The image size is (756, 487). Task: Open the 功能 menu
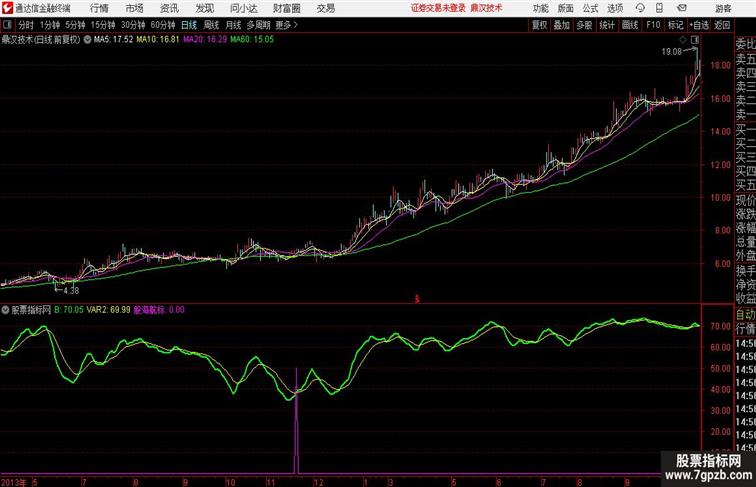(540, 8)
